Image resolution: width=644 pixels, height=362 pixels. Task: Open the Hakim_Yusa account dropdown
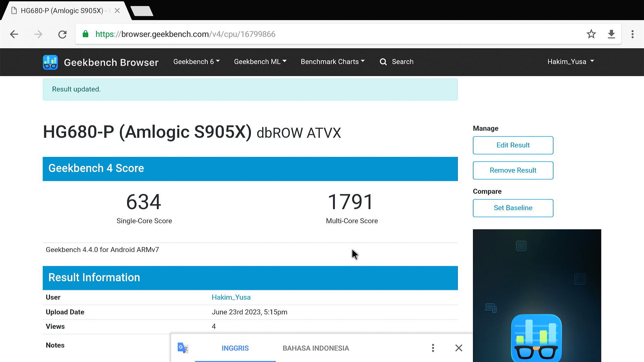[x=571, y=62]
